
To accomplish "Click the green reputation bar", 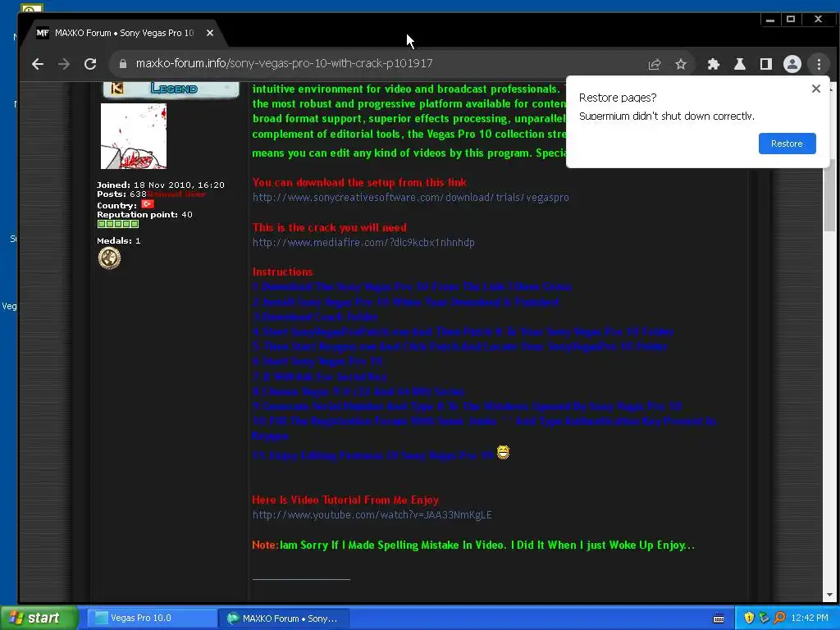I will coord(118,224).
